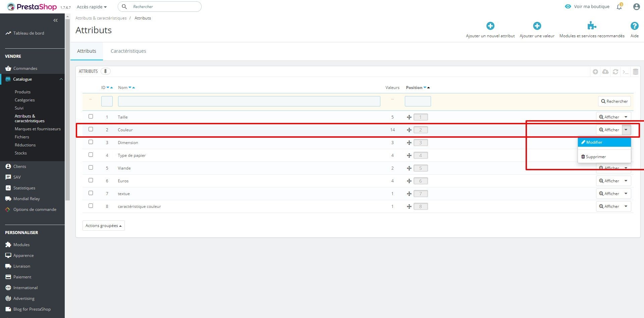Open Produits in the Catalogue submenu

point(22,92)
